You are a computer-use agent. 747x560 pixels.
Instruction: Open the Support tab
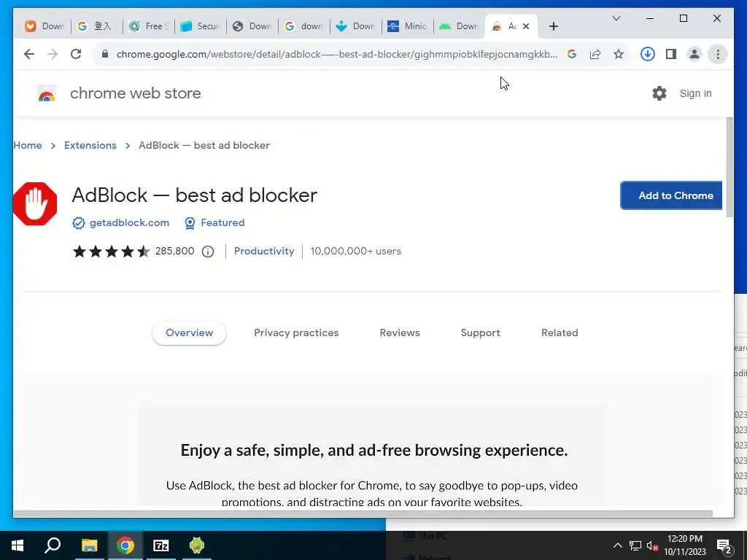(x=480, y=332)
